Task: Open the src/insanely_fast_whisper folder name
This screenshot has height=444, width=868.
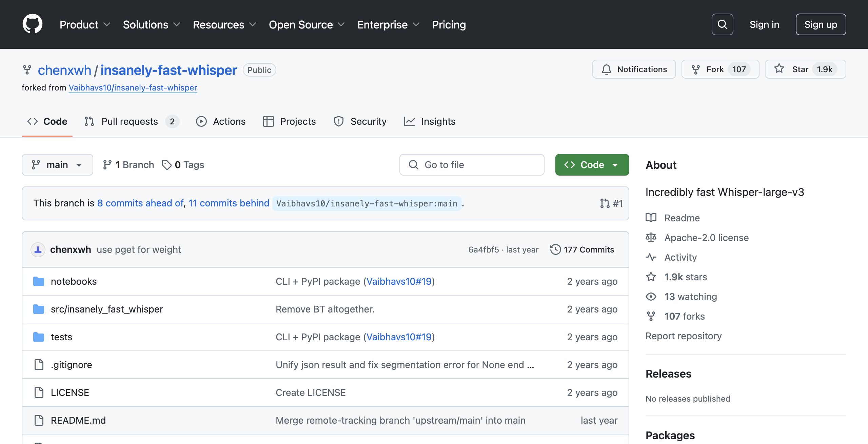Action: pos(107,309)
